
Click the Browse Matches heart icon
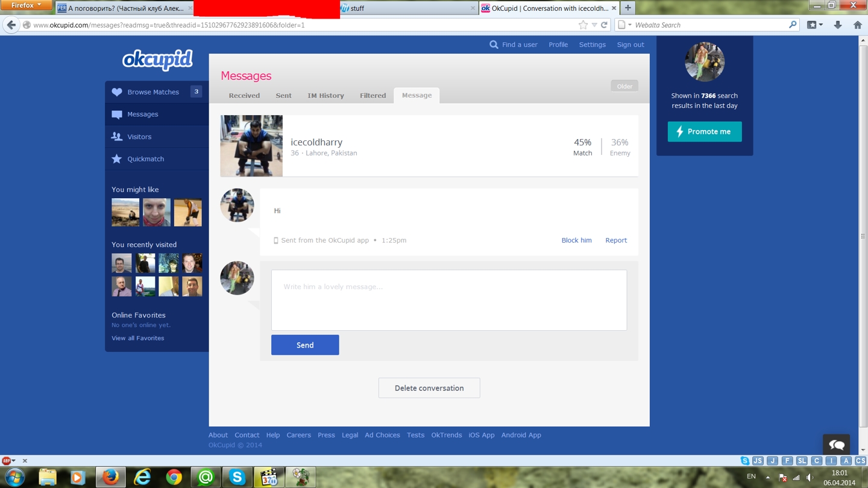117,92
